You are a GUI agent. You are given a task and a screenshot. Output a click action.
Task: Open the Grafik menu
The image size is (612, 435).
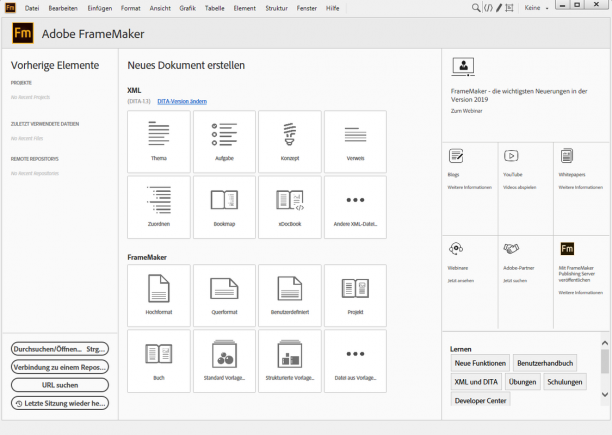(187, 8)
